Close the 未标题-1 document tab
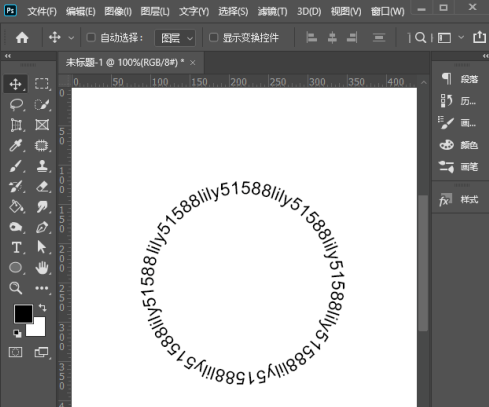The height and width of the screenshot is (407, 489). (x=193, y=63)
